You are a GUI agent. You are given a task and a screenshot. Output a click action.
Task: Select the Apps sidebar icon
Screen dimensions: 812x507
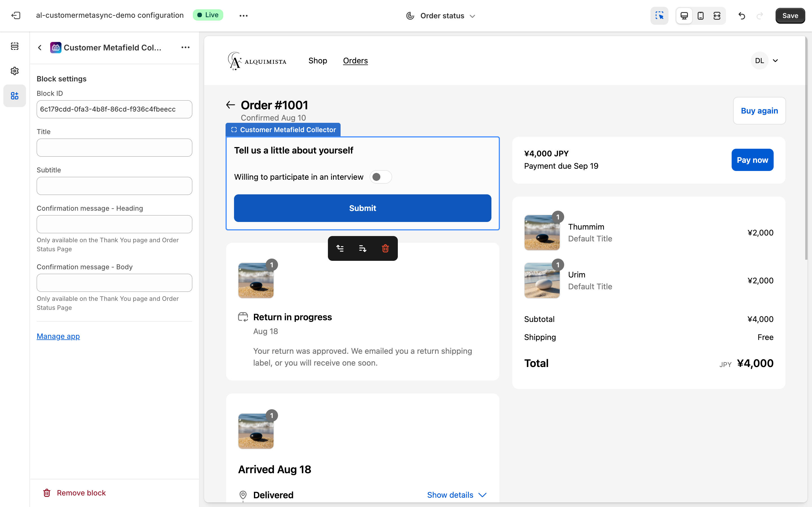14,95
